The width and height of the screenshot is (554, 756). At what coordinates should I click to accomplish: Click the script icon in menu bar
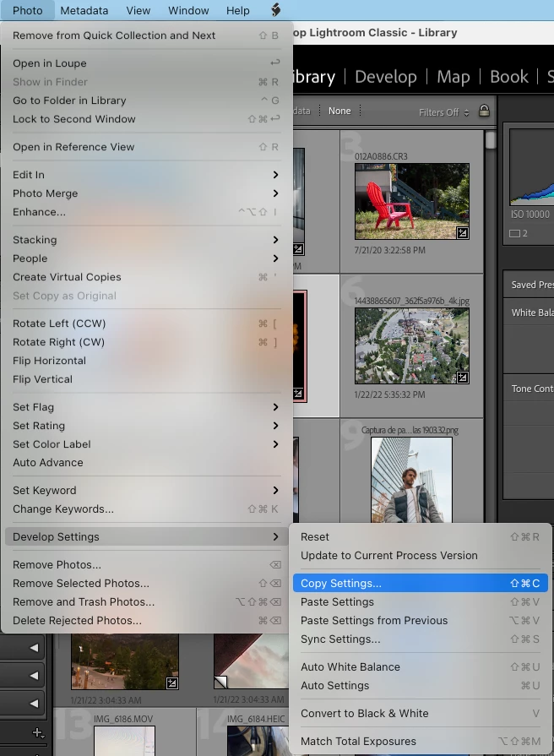coord(276,9)
